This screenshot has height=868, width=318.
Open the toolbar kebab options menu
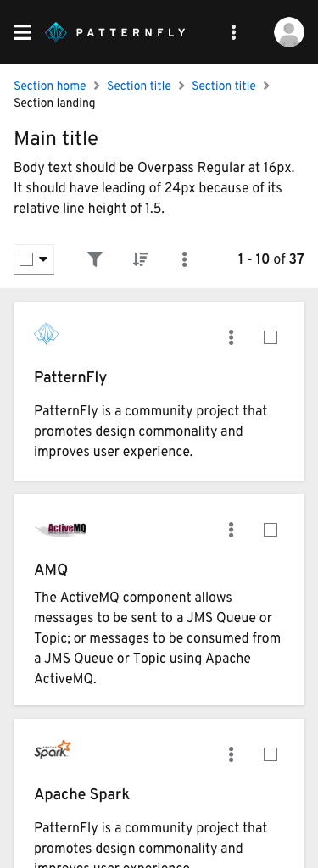(x=185, y=259)
